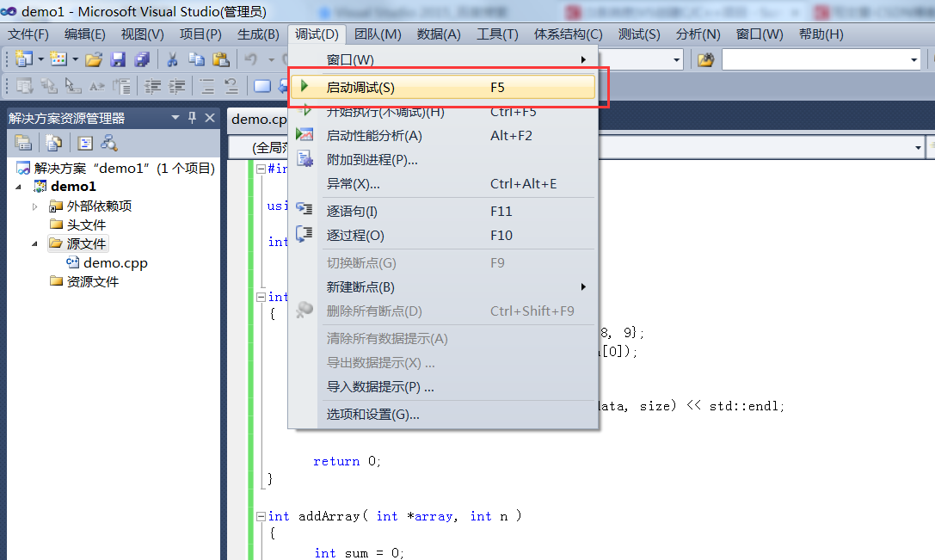Open the Find combo box dropdown

(913, 59)
